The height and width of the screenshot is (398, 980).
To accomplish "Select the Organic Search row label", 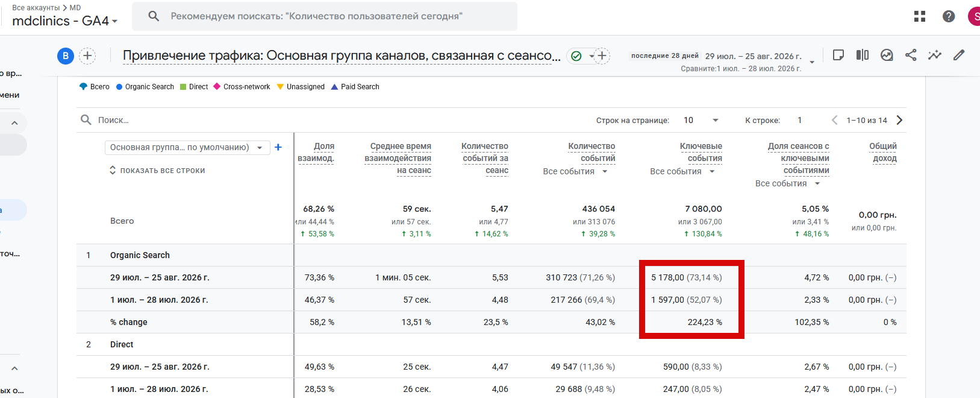I will click(140, 255).
